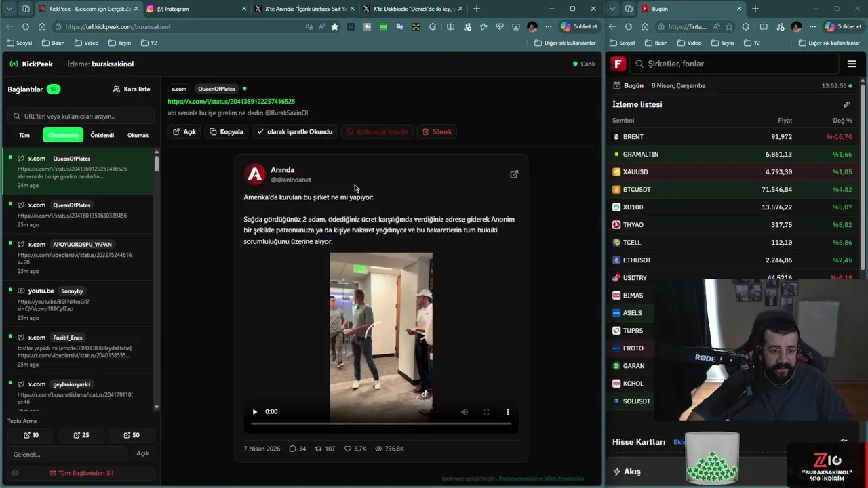Delete all links with Tüm Bağlantıları Sil
The image size is (868, 488).
pos(81,473)
